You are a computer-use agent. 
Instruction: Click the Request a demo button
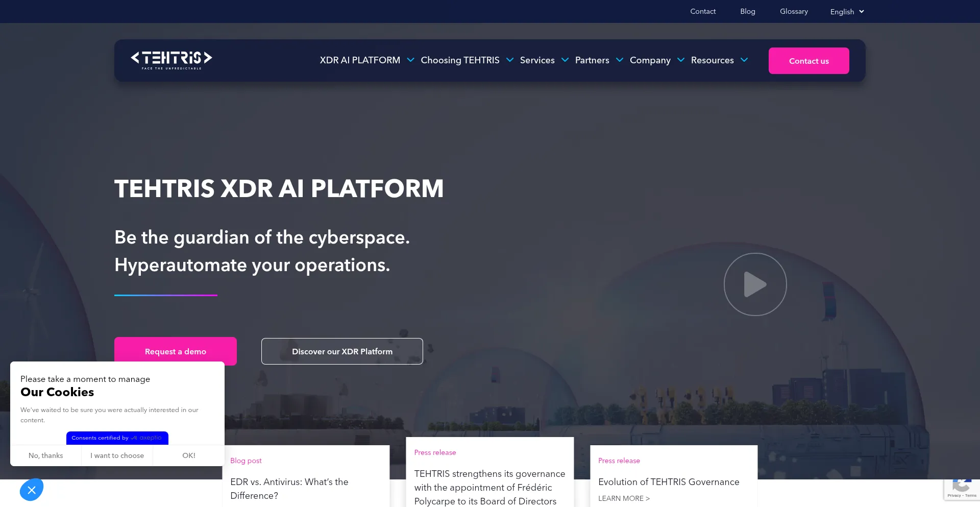(x=175, y=351)
